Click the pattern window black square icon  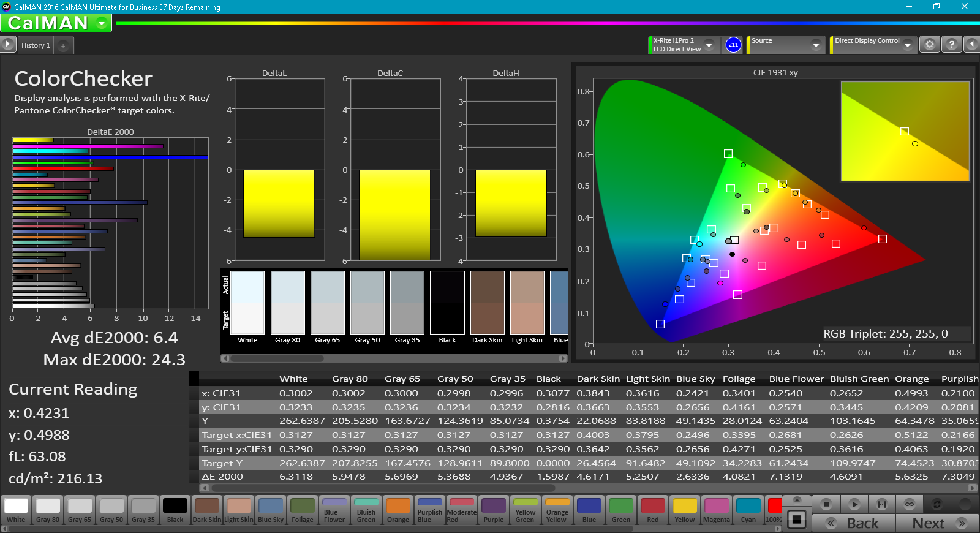[797, 520]
